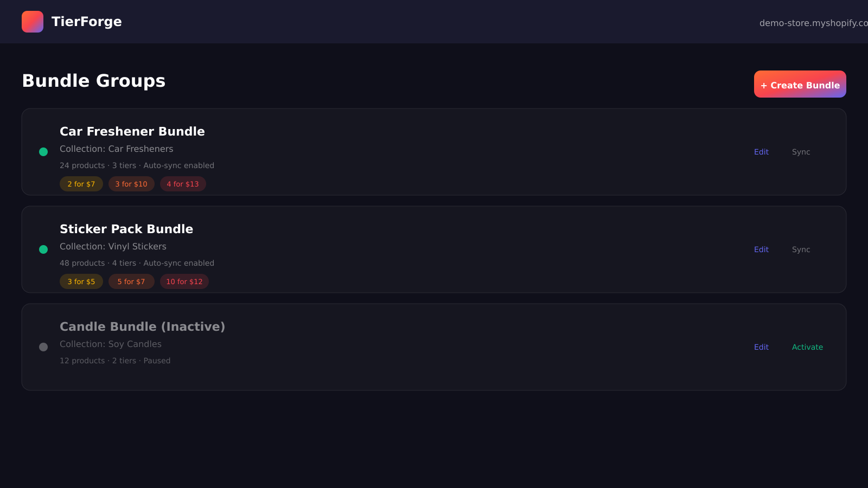Select the "3 for $5" tier badge
The height and width of the screenshot is (488, 868).
pyautogui.click(x=81, y=281)
